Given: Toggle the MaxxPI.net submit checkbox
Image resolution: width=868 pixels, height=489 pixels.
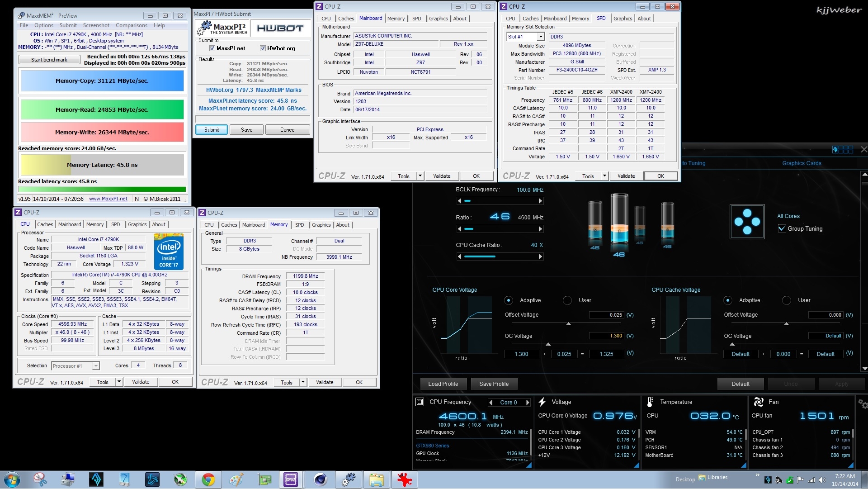Looking at the screenshot, I should point(212,48).
